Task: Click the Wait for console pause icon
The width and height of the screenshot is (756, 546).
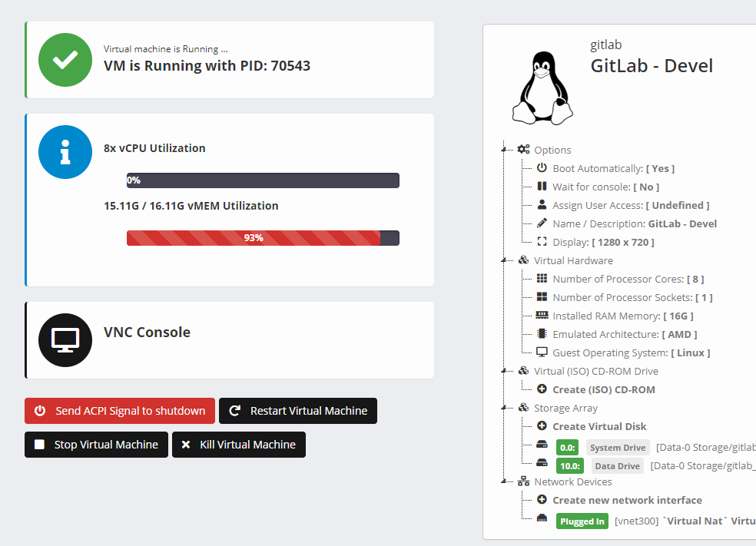Action: pos(542,186)
